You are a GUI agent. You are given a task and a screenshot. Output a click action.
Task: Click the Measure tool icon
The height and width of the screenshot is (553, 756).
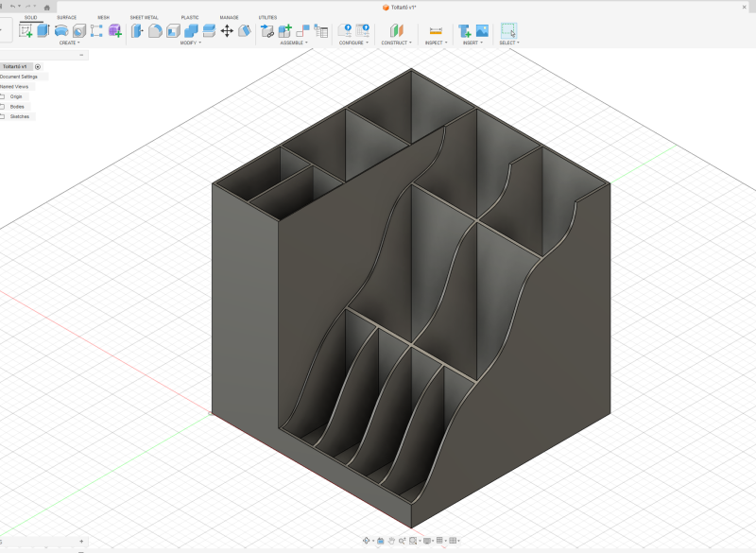point(436,30)
